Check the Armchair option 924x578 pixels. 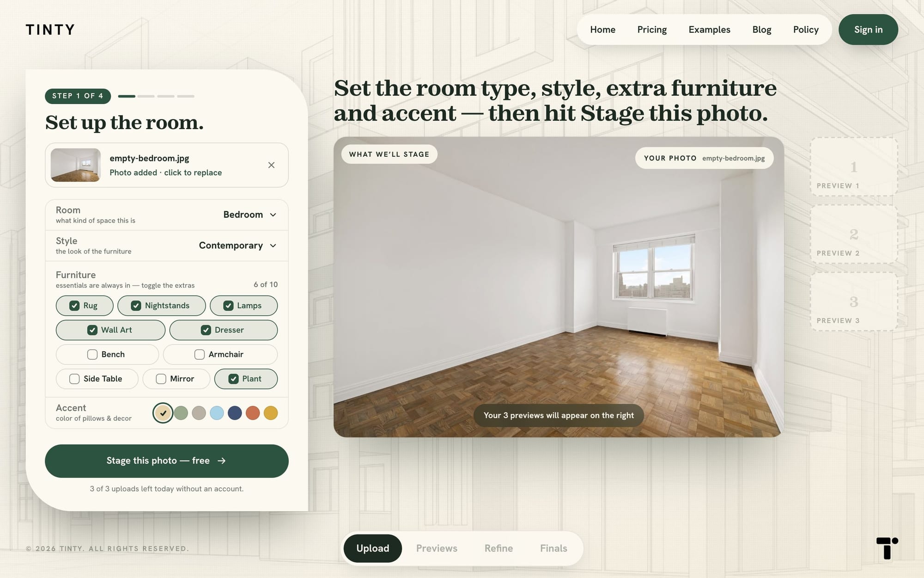click(220, 355)
